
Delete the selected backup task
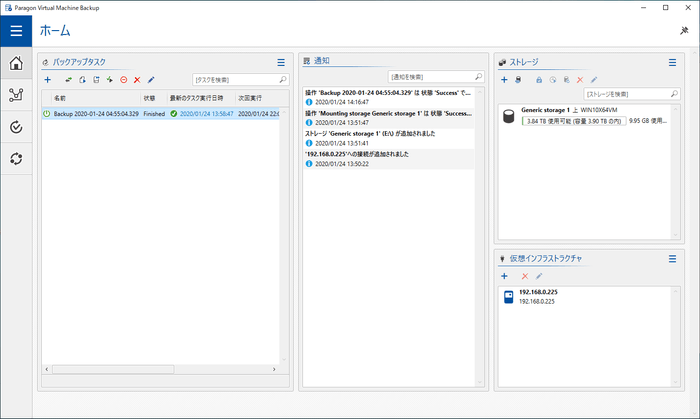point(137,79)
